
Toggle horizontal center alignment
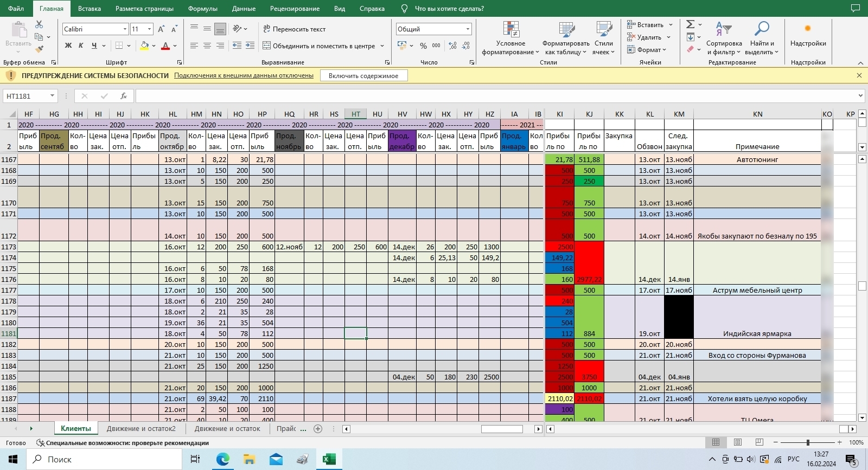(x=207, y=46)
